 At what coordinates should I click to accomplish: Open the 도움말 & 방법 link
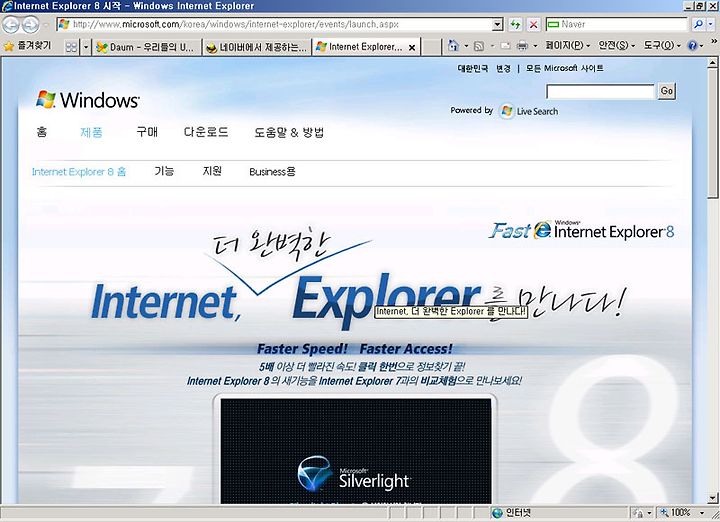tap(289, 132)
